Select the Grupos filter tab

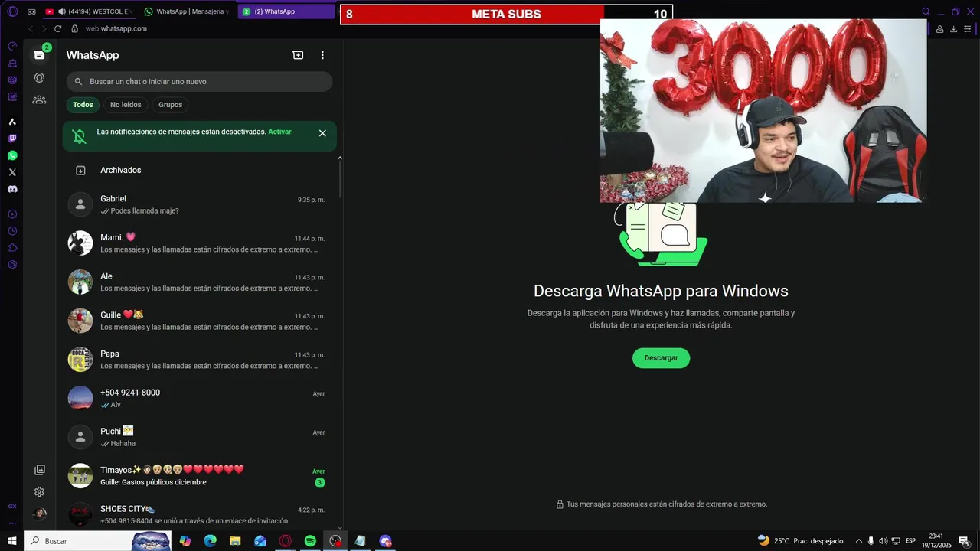(170, 105)
